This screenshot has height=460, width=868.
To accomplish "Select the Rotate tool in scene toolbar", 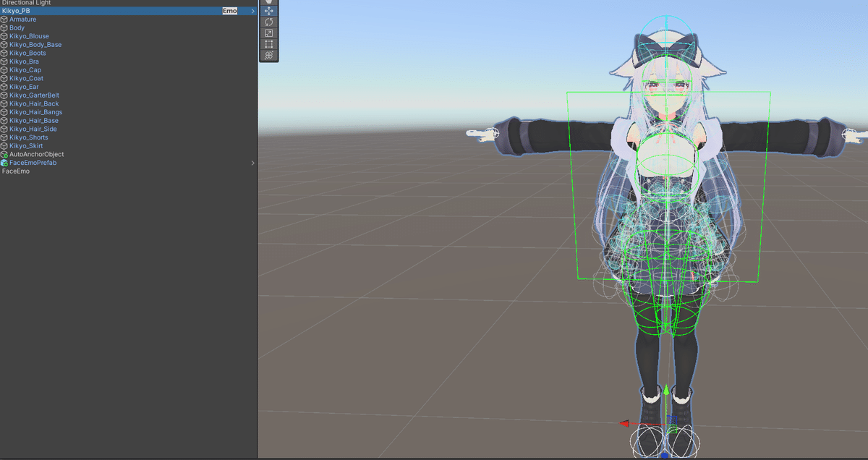I will (269, 22).
